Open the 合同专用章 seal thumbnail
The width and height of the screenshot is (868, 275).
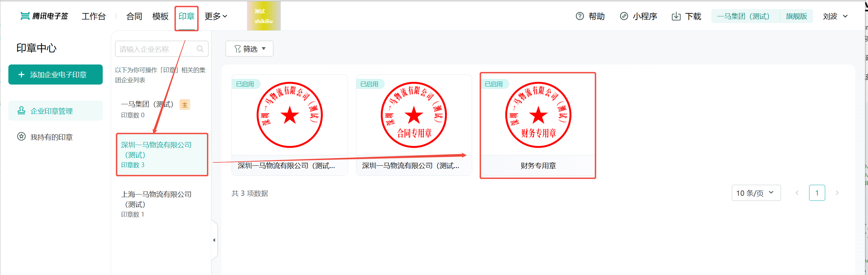pyautogui.click(x=414, y=115)
